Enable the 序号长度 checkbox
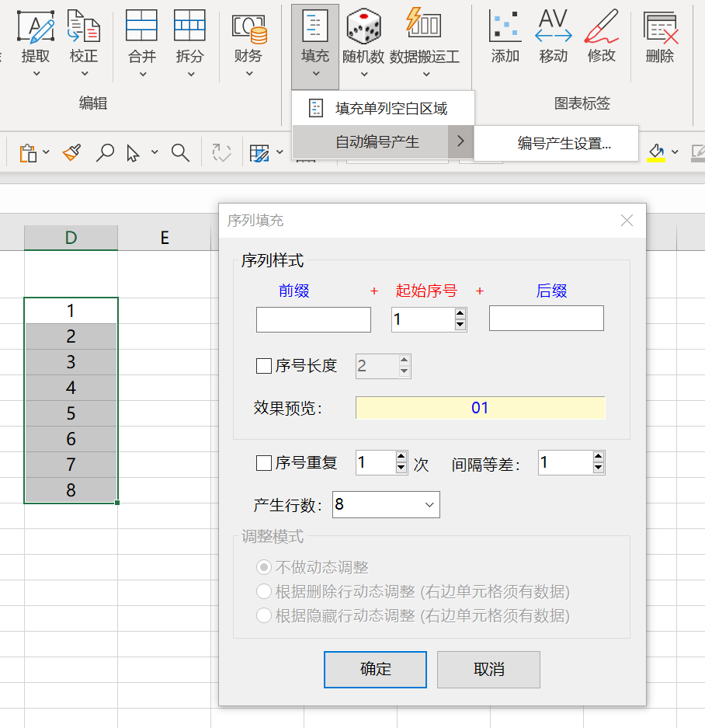 coord(264,366)
